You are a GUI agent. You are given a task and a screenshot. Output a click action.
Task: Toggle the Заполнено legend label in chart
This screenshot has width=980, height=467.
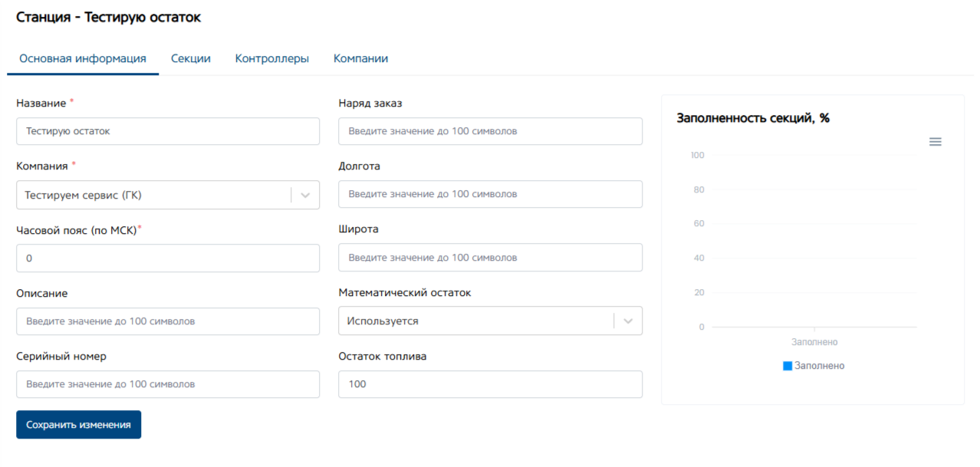click(819, 367)
